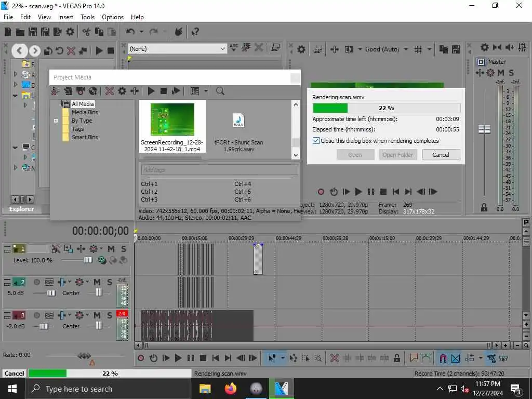532x399 pixels.
Task: Open the Tools menu
Action: pos(87,17)
